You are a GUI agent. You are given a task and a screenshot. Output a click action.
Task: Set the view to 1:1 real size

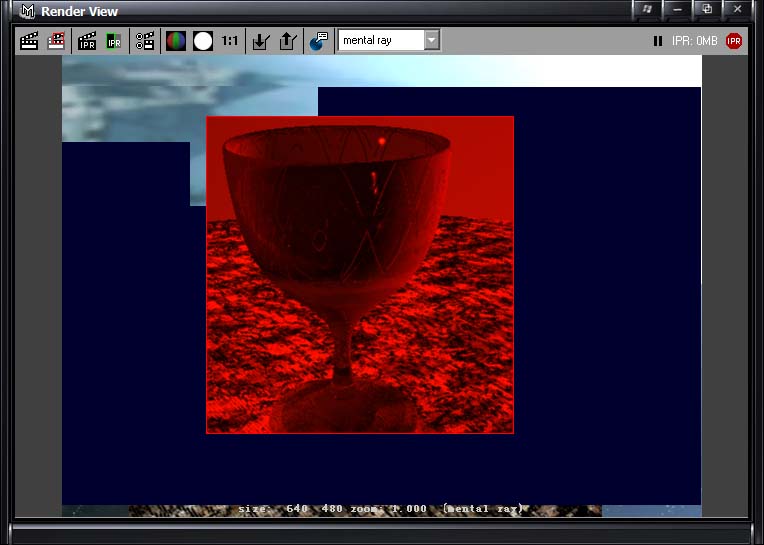pos(229,40)
